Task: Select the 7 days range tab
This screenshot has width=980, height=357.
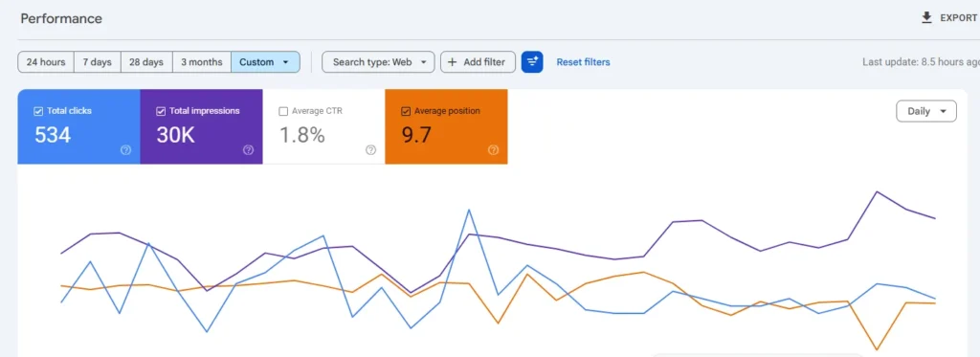Action: [x=97, y=62]
